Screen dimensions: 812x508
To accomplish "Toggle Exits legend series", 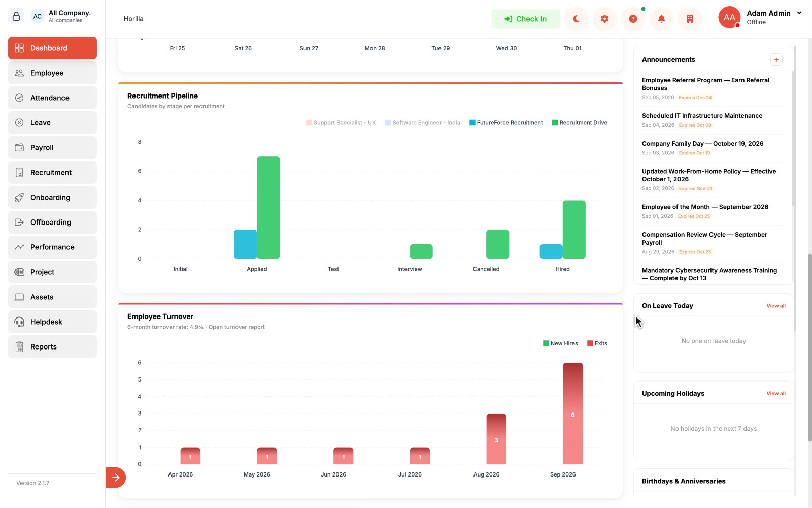I will (x=597, y=343).
